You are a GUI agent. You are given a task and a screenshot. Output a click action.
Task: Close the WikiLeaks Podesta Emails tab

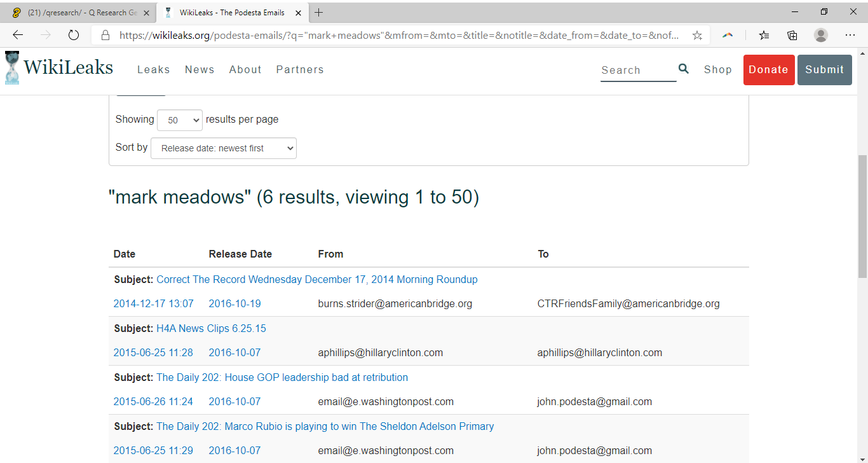300,13
